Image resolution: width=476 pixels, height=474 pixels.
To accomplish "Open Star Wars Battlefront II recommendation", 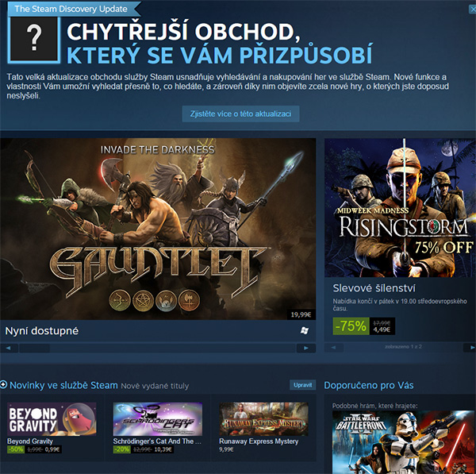I will 403,442.
